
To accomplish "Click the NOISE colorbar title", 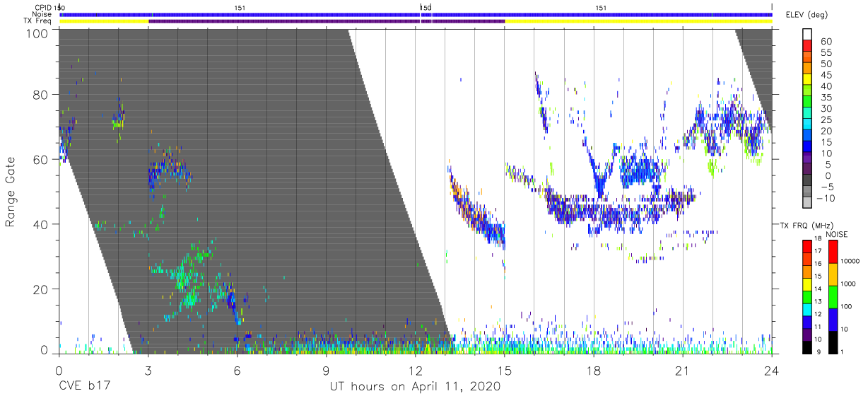I will coord(837,234).
